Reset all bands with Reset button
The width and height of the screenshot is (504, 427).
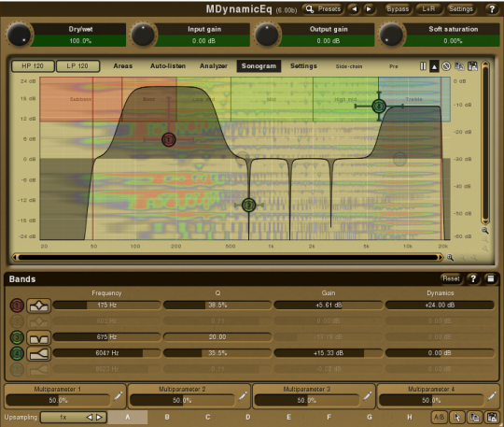(451, 278)
